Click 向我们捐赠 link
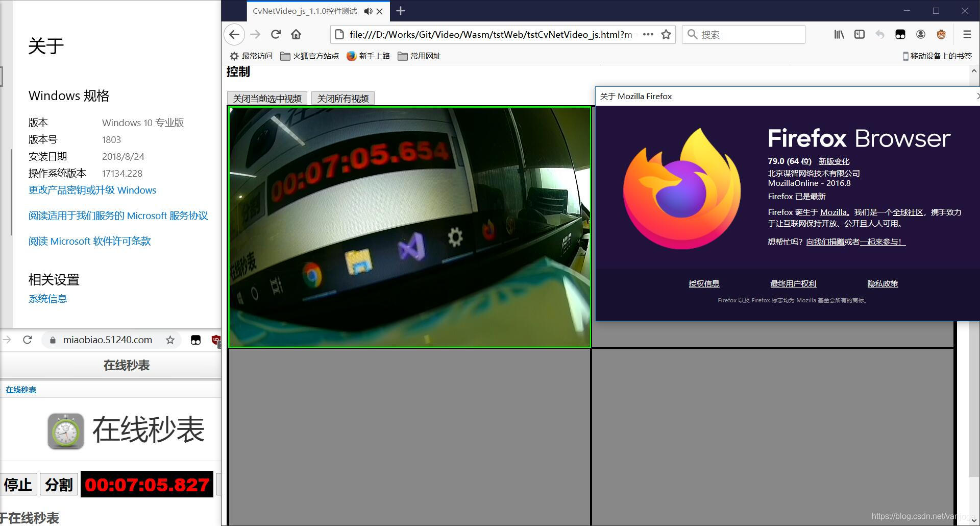Image resolution: width=980 pixels, height=526 pixels. pyautogui.click(x=825, y=242)
